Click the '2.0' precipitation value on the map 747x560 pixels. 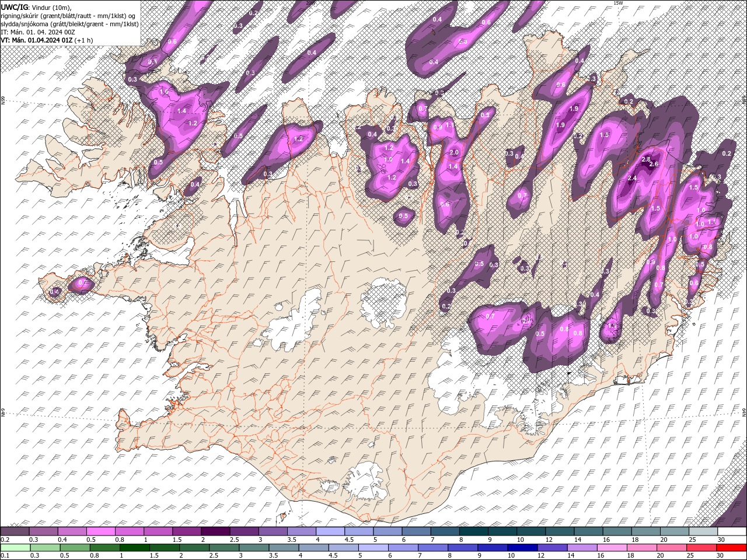point(455,153)
